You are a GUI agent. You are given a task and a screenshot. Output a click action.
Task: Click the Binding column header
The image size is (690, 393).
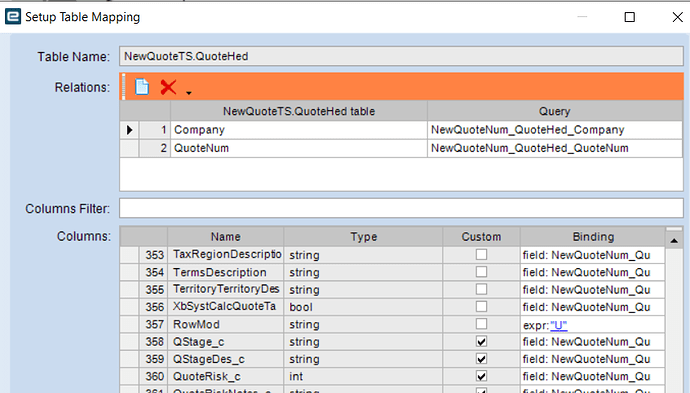coord(593,236)
